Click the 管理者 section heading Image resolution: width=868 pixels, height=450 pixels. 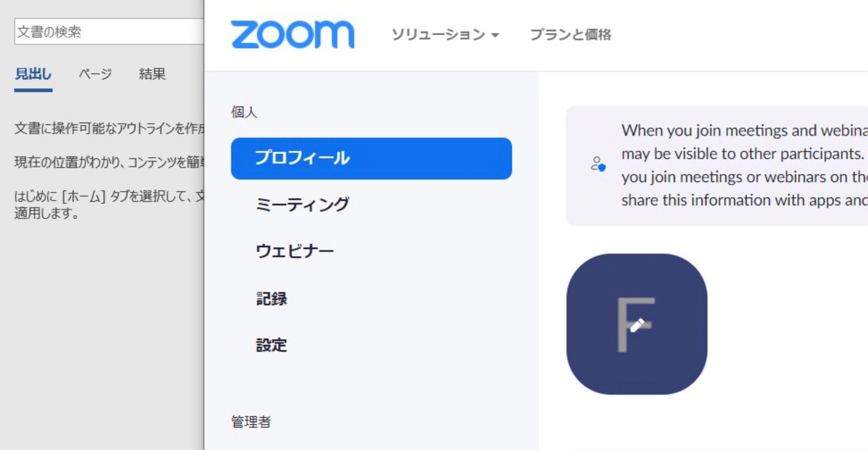tap(251, 422)
